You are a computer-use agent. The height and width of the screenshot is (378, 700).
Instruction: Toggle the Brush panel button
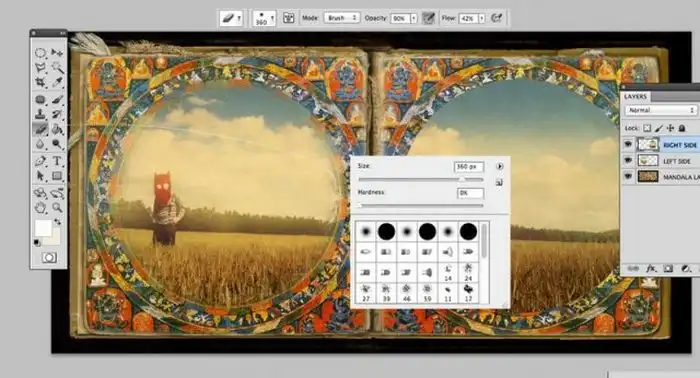[x=289, y=18]
